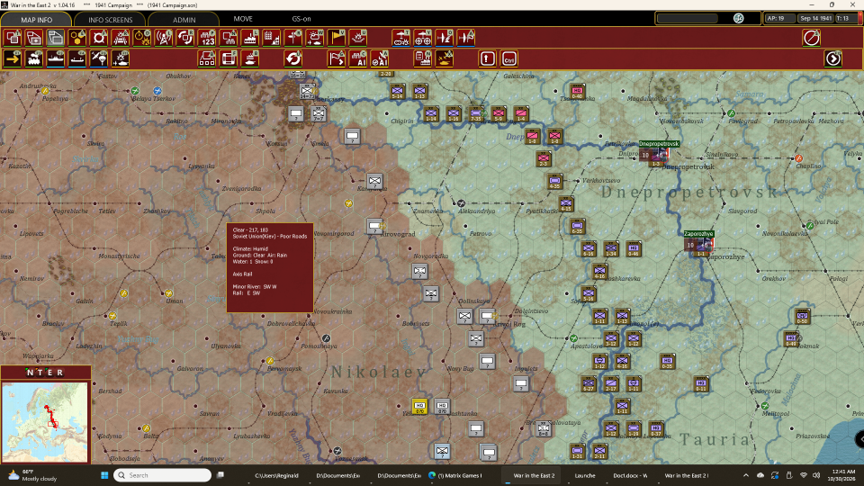Viewport: 864px width, 486px height.
Task: Click the first AI assist icon
Action: click(358, 58)
